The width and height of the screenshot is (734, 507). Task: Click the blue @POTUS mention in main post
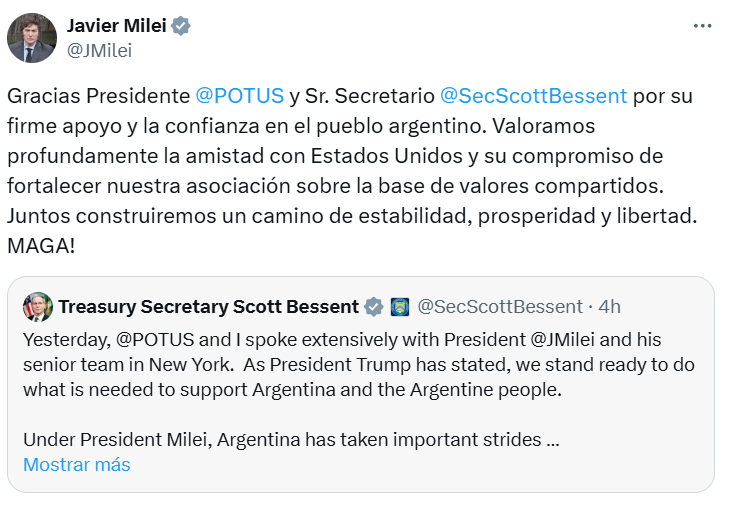point(239,96)
